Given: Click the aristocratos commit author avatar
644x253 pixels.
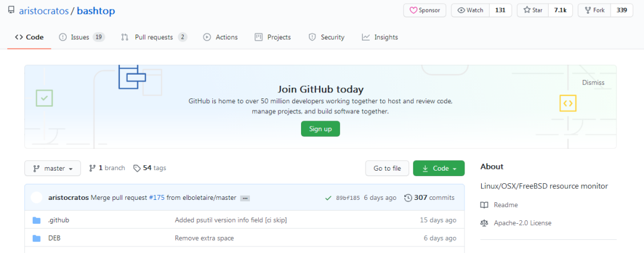Looking at the screenshot, I should 36,198.
